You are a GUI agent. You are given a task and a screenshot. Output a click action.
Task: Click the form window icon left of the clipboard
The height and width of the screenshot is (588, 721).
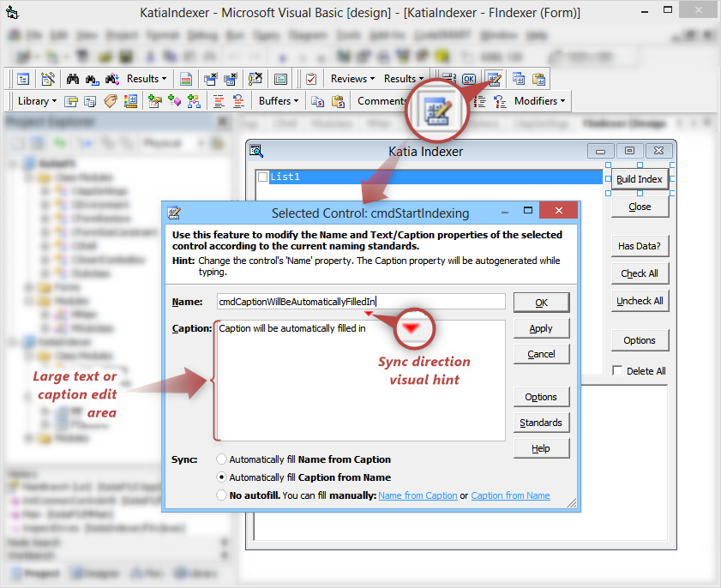tap(280, 79)
